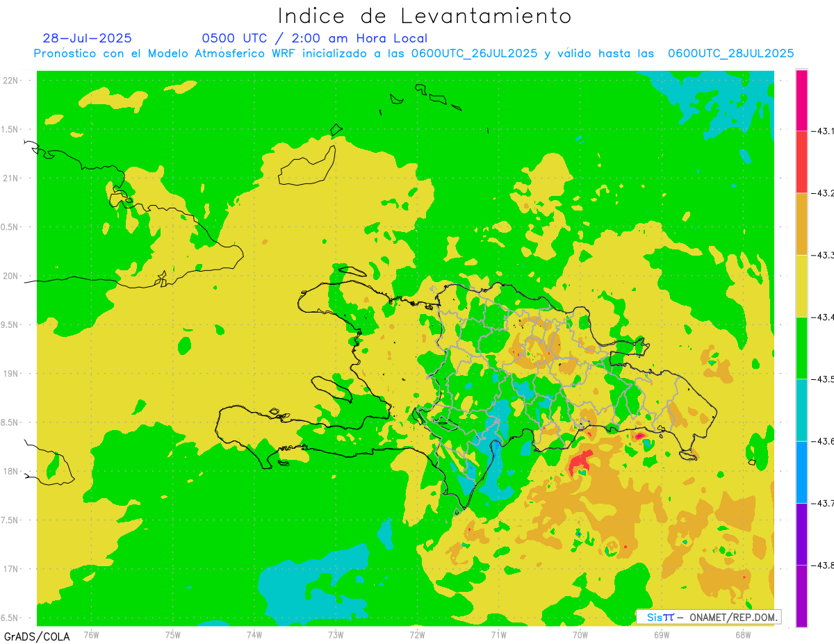
Task: Choose the violet swatch between -43.7 and -43.8
Action: 801,534
